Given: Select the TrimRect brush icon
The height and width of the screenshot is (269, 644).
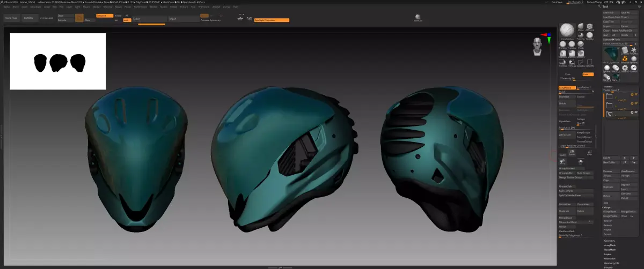Looking at the screenshot, I should click(563, 62).
